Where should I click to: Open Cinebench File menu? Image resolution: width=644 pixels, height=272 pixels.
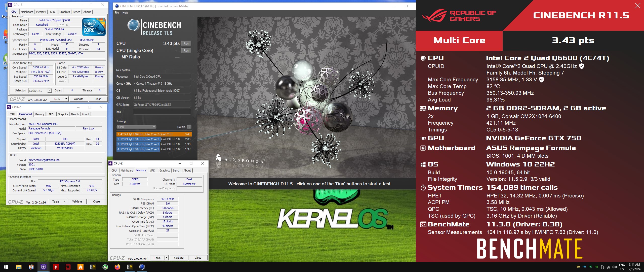(x=117, y=13)
